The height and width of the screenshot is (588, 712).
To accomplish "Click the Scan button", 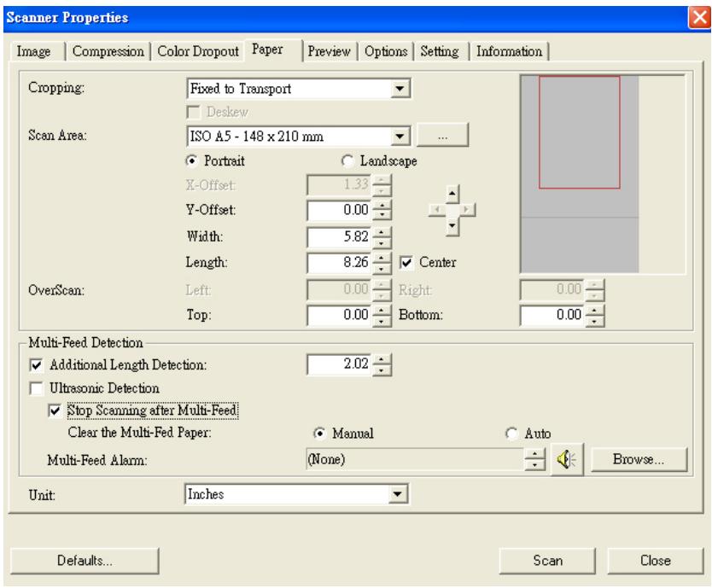I will coord(547,561).
